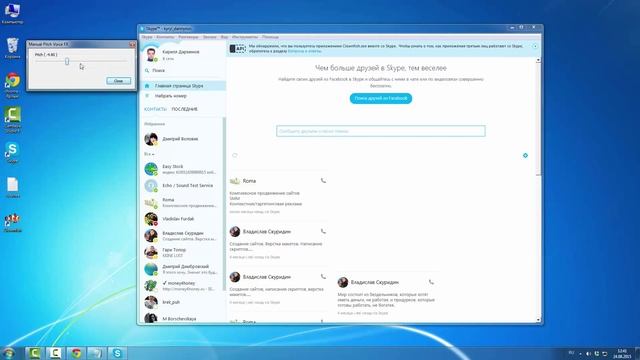Image resolution: width=640 pixels, height=360 pixels.
Task: Open the help link in the Clownfish banner
Action: tap(304, 51)
